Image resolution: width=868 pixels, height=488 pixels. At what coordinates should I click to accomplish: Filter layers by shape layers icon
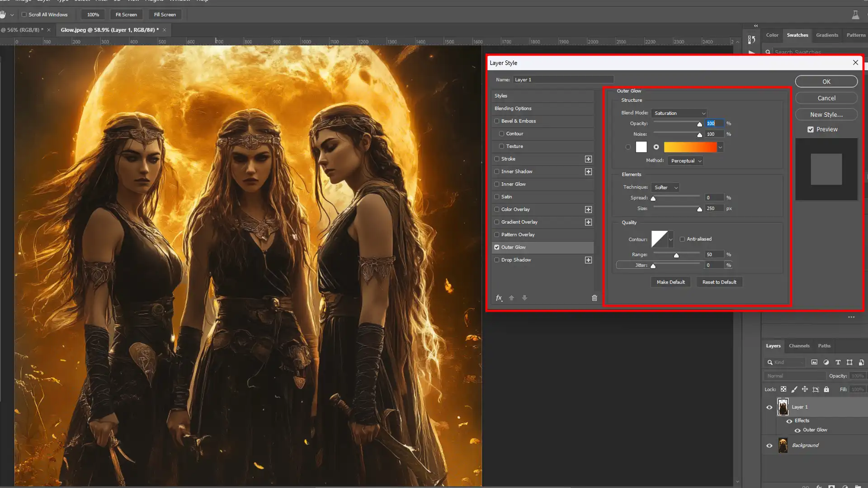(x=849, y=362)
